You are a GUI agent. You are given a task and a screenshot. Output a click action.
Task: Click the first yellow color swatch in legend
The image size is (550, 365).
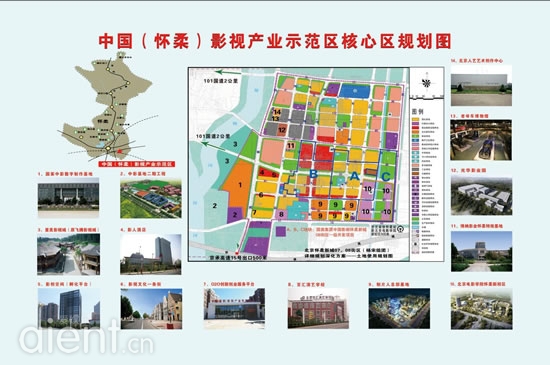(x=415, y=120)
